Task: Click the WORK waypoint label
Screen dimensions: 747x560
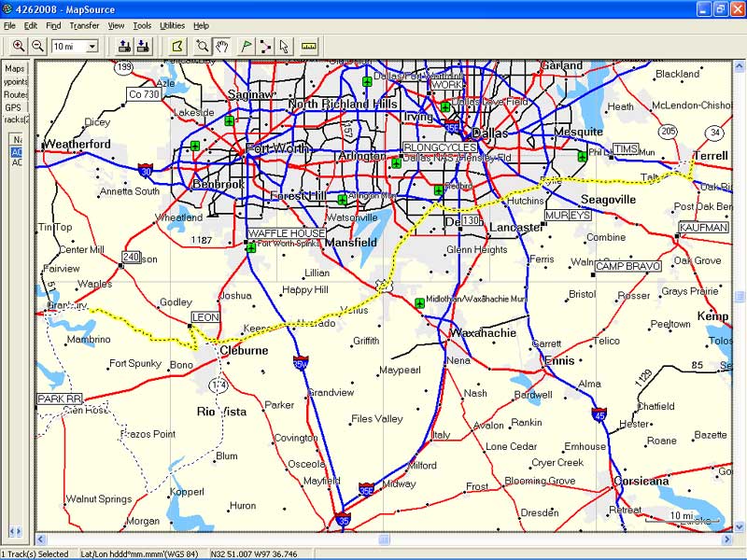Action: point(447,85)
